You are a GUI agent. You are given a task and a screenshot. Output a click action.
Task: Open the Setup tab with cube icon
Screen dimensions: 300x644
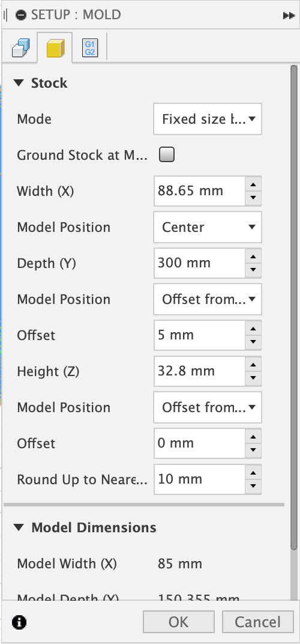pyautogui.click(x=20, y=47)
